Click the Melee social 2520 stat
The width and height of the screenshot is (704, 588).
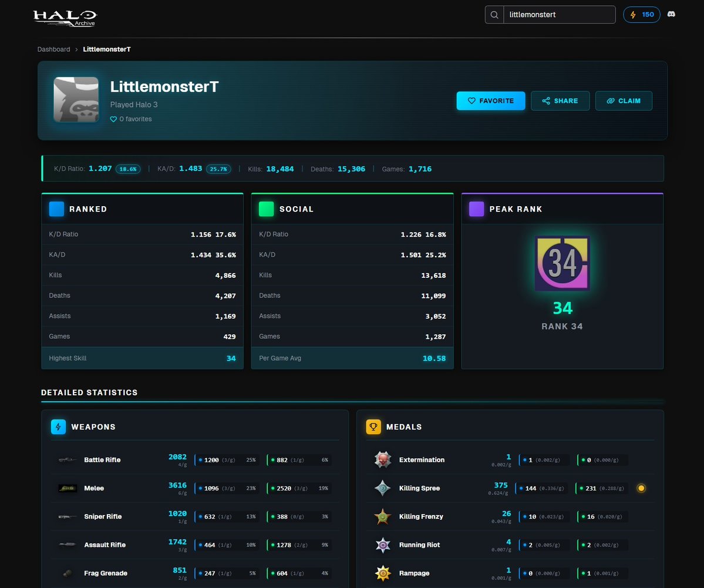(299, 488)
